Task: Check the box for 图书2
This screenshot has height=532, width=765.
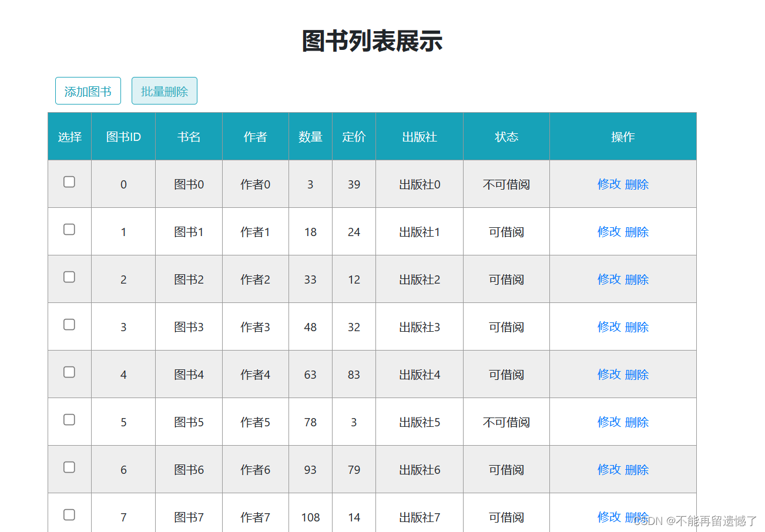Action: [69, 277]
